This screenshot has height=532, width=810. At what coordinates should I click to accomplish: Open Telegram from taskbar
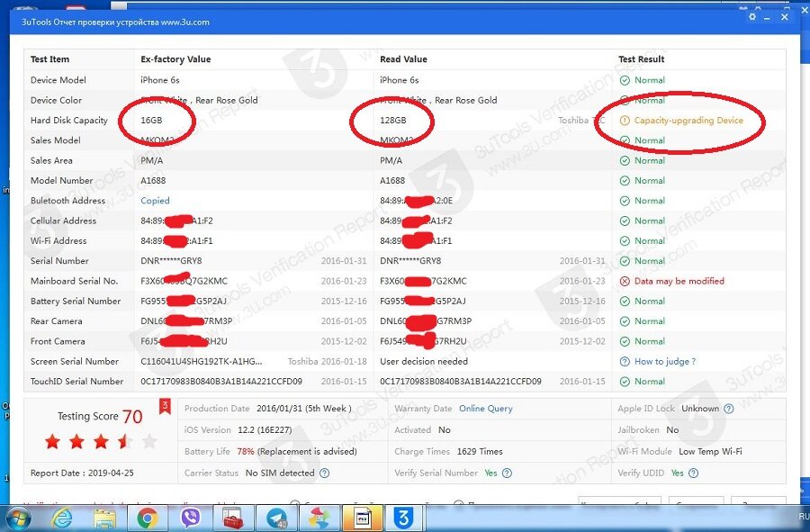(x=277, y=518)
